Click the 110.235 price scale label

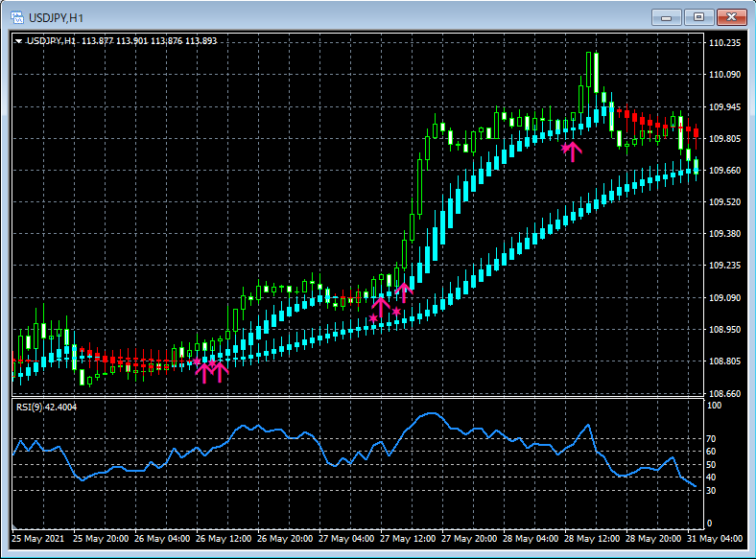tap(724, 43)
